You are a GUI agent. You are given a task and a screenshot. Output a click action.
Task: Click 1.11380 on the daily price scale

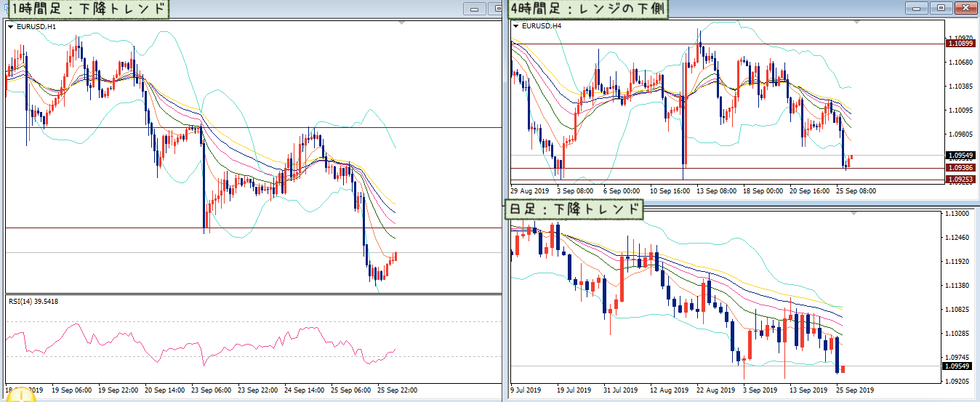pyautogui.click(x=957, y=286)
